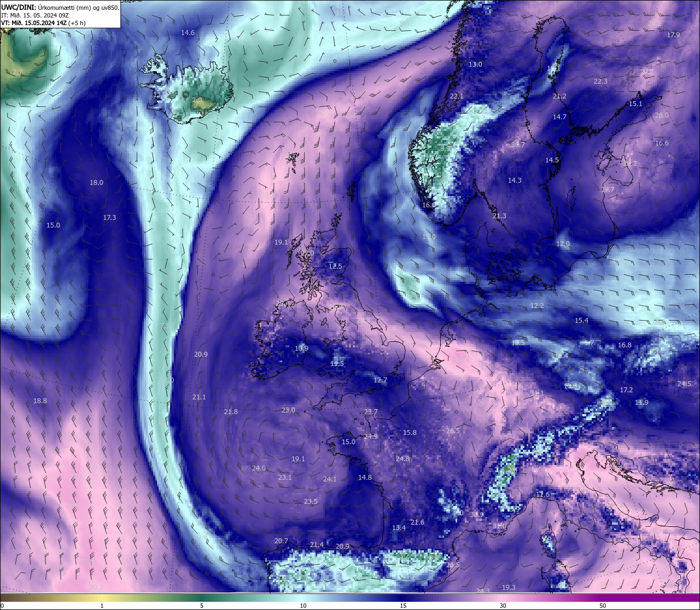Image resolution: width=700 pixels, height=610 pixels.
Task: Click the 26.5 map value
Action: tap(453, 431)
